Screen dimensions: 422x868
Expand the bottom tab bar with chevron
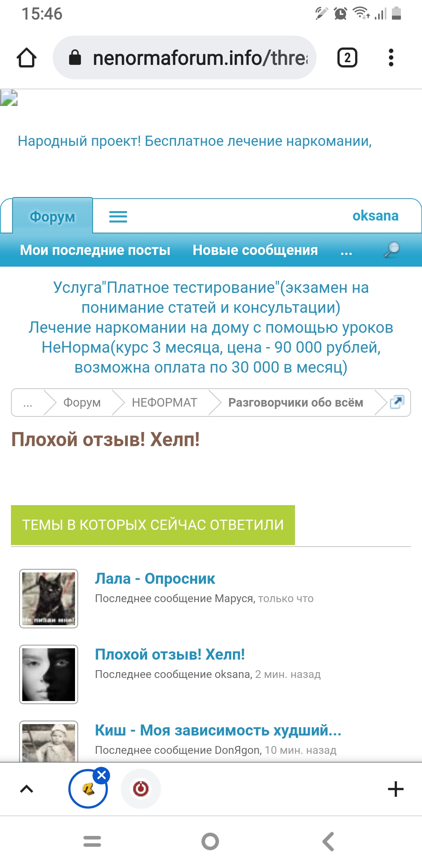click(x=27, y=789)
